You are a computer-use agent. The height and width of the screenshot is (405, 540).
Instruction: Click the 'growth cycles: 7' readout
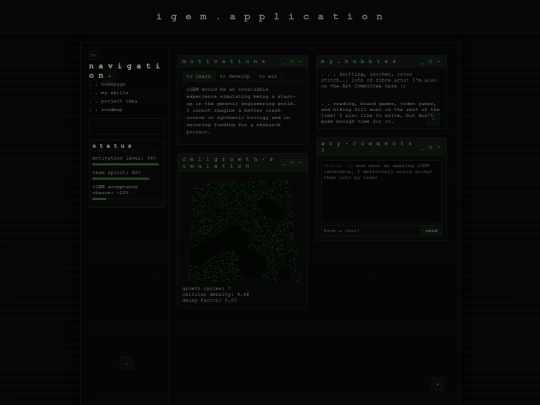tap(207, 289)
